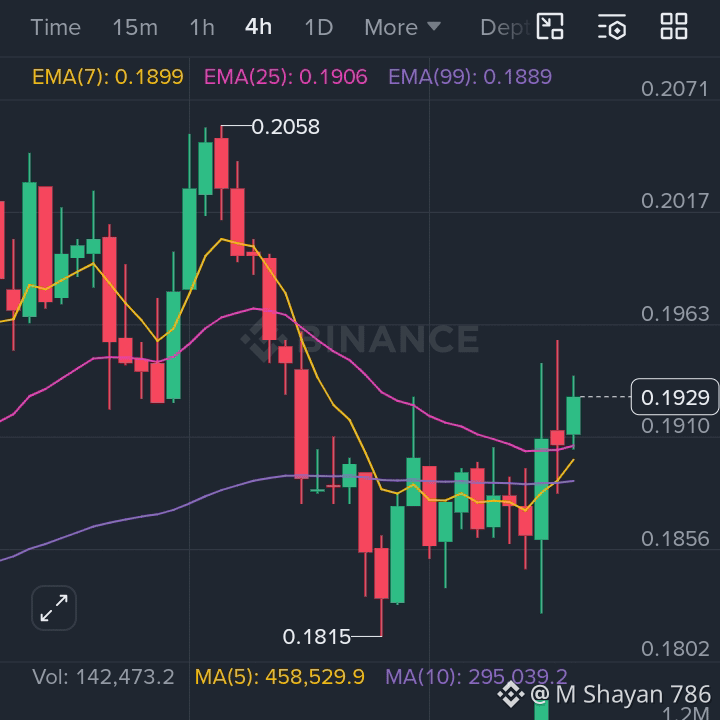Click the Vol: 142,473.2 label
720x720 pixels.
103,677
